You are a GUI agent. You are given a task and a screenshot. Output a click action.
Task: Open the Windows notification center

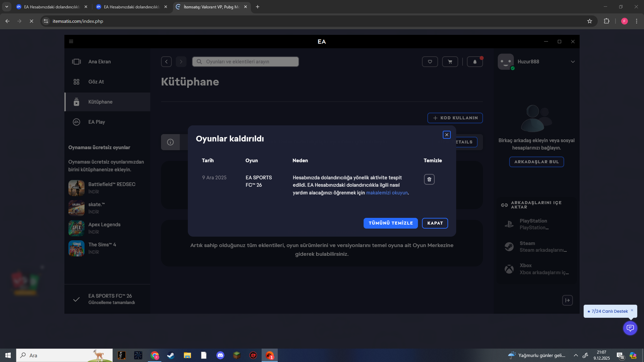tap(620, 356)
